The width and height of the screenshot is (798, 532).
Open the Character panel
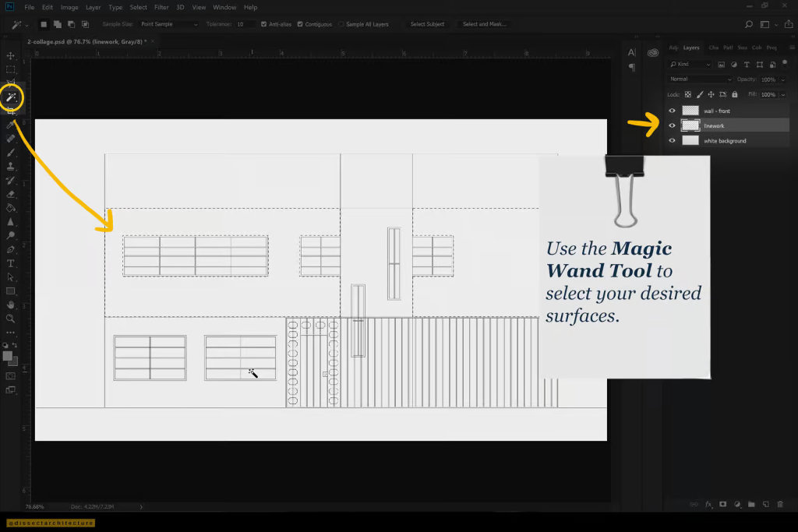coord(631,52)
